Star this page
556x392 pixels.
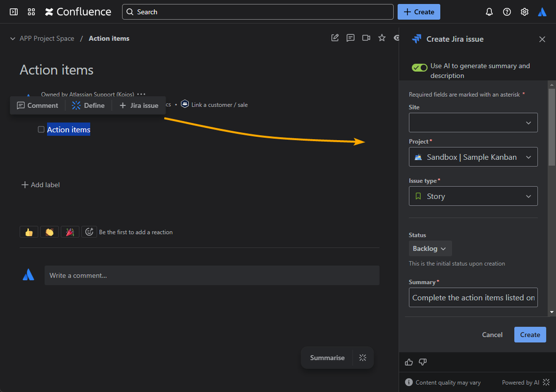(x=382, y=38)
